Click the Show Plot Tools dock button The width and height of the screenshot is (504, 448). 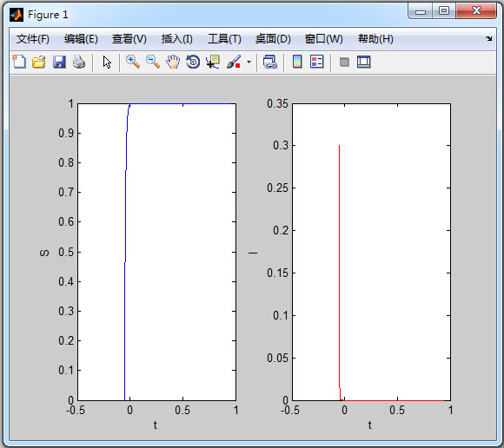coord(364,62)
